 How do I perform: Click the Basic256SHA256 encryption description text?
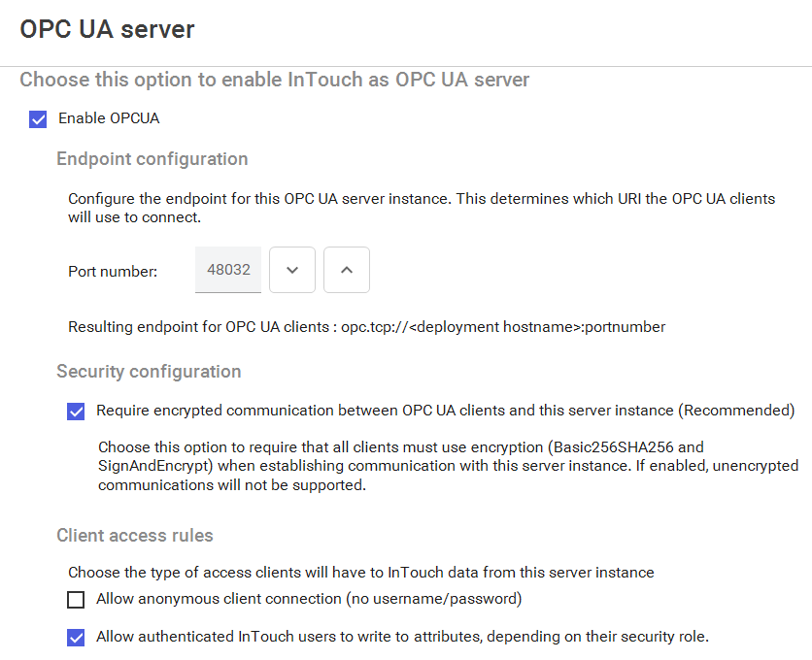click(449, 466)
